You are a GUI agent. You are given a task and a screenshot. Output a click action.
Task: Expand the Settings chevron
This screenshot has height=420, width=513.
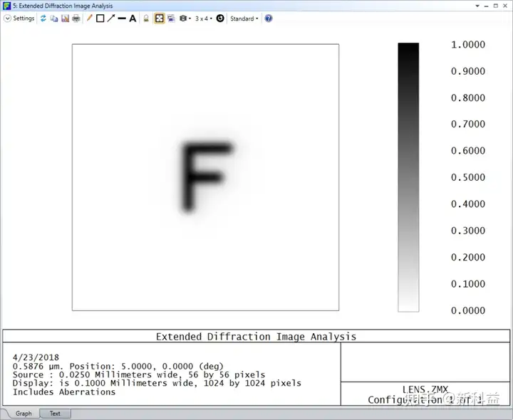(7, 19)
